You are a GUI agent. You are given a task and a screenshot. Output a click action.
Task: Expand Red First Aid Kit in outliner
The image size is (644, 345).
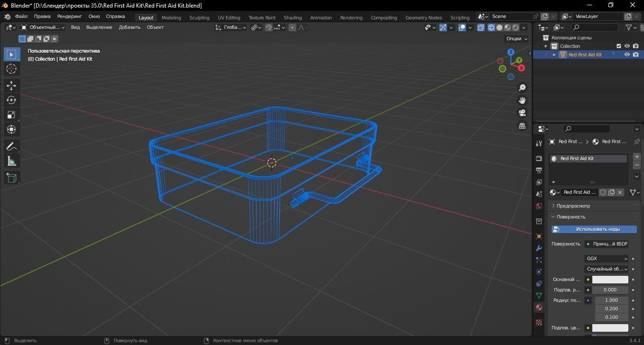(554, 54)
